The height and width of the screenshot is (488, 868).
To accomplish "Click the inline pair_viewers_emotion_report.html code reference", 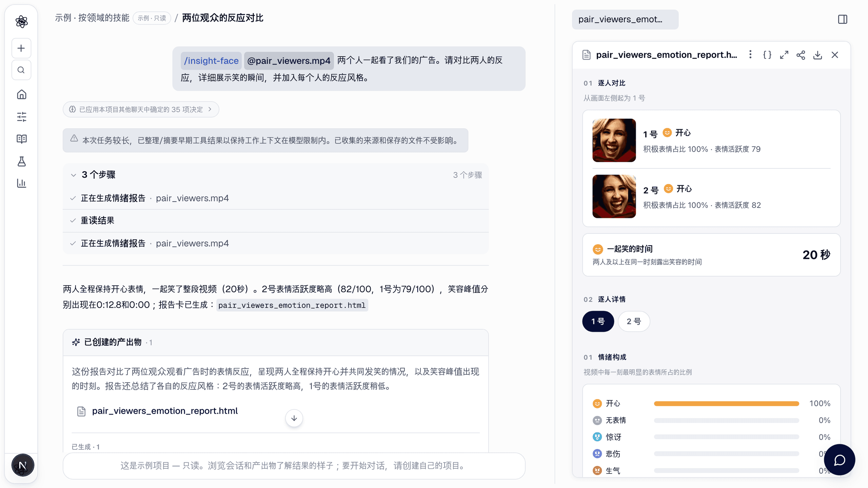I will click(x=292, y=305).
